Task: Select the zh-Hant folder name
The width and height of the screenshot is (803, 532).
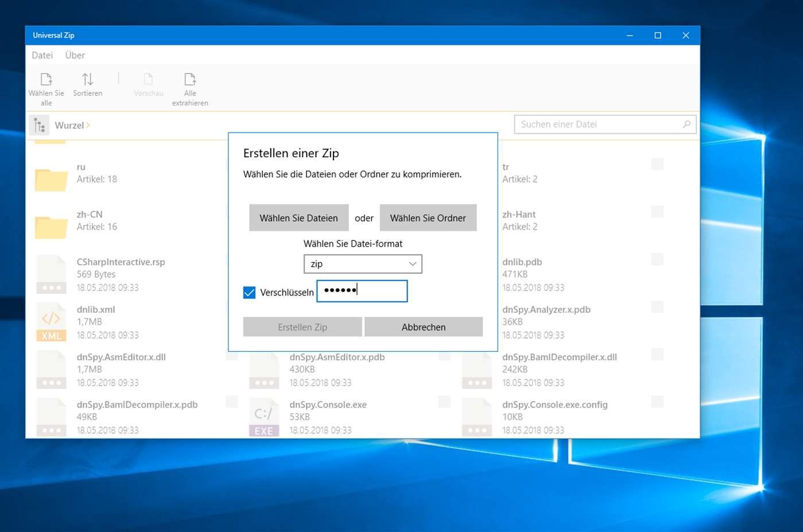Action: 519,215
